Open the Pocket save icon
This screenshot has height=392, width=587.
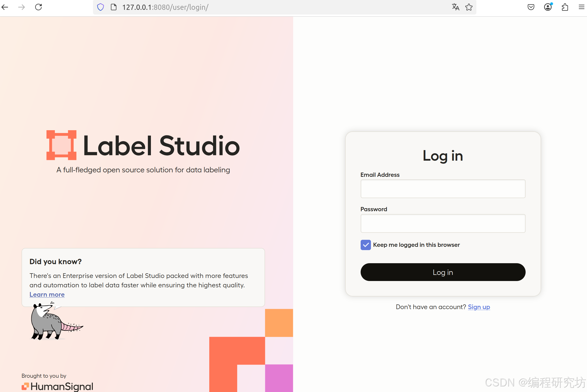[531, 7]
